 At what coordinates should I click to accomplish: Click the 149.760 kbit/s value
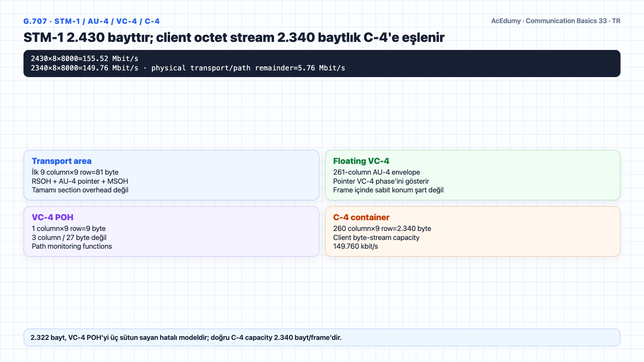point(356,246)
